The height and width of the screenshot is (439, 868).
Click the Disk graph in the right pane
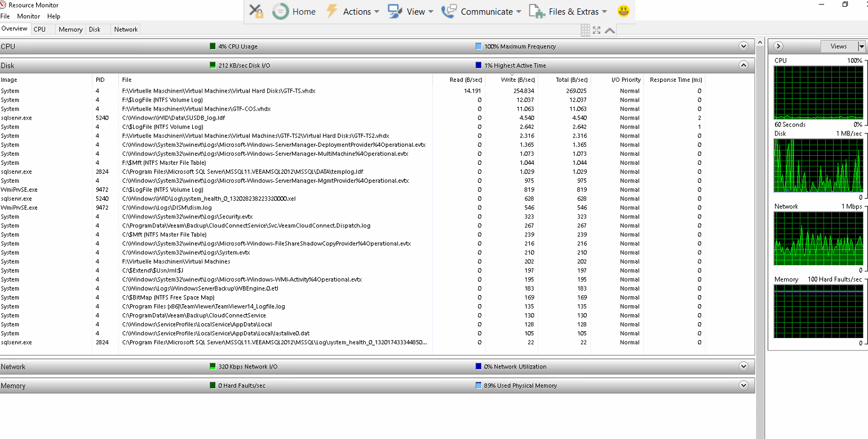click(x=818, y=165)
